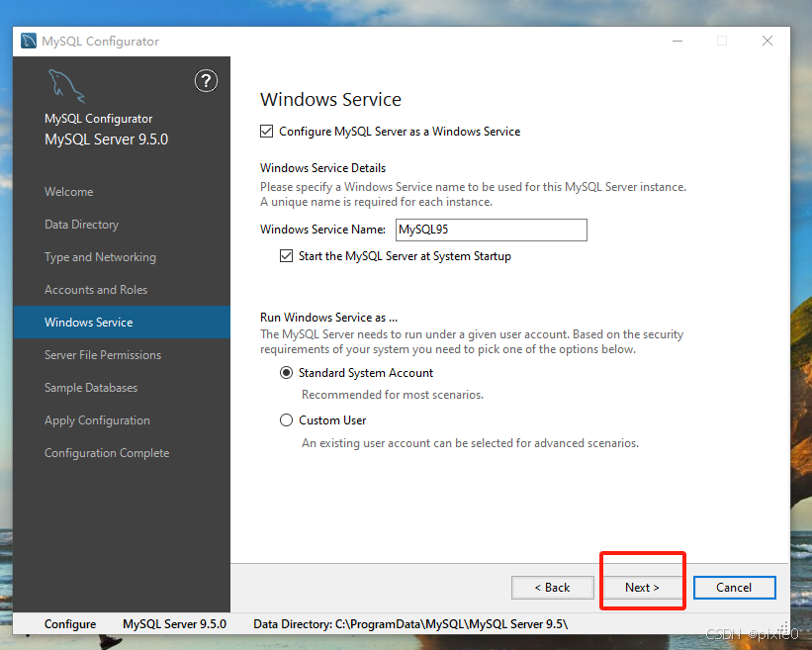Click MySQL Server 9.5.0 in status bar
Viewport: 812px width, 650px height.
pyautogui.click(x=174, y=624)
